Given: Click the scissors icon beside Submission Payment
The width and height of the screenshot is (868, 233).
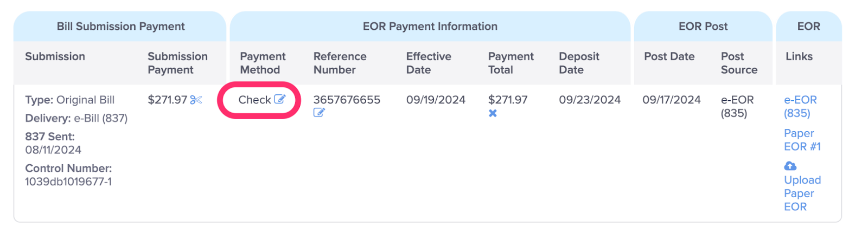Looking at the screenshot, I should pos(196,100).
